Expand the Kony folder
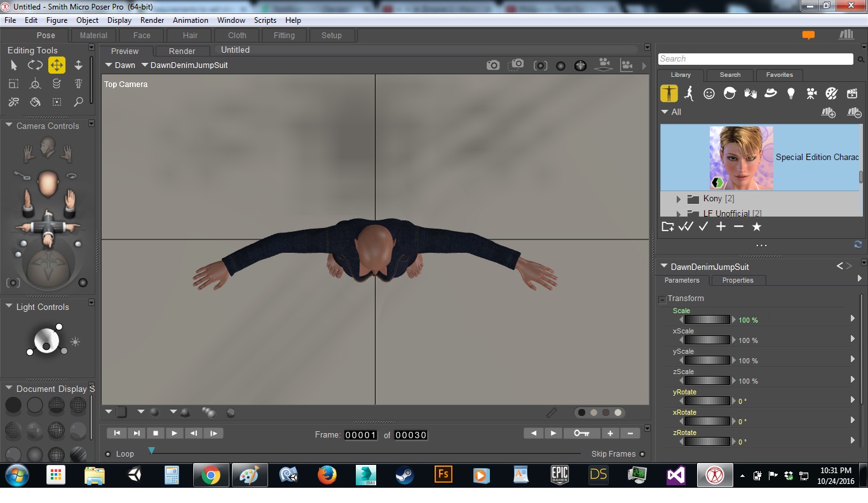 679,199
